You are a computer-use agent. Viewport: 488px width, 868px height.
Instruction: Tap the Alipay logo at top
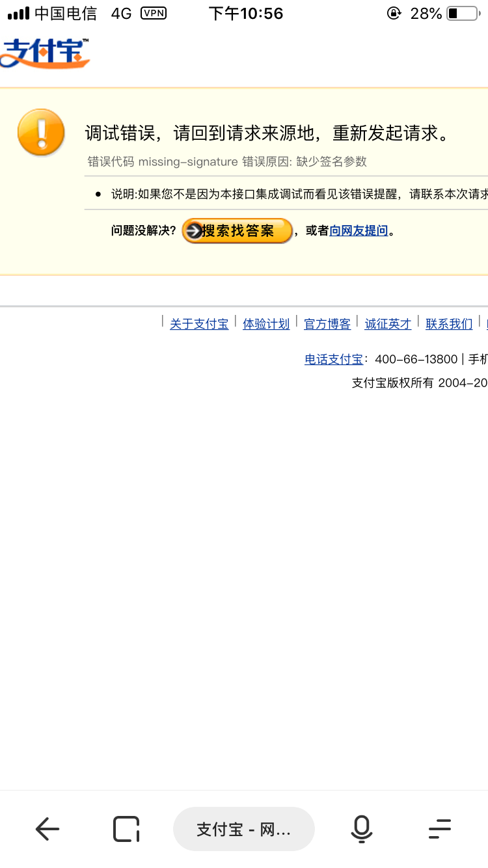click(x=44, y=53)
